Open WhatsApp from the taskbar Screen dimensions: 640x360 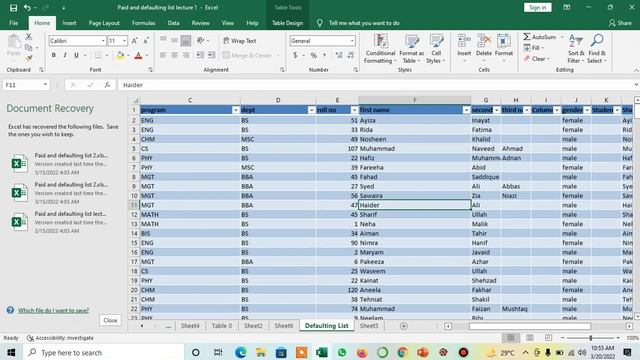tap(342, 352)
